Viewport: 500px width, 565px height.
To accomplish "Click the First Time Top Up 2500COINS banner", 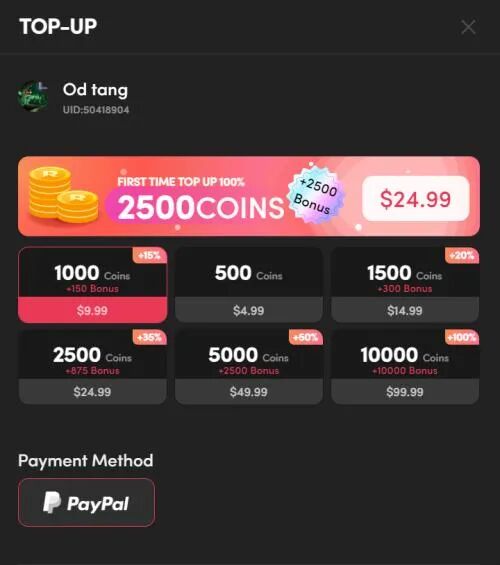I will click(x=249, y=196).
